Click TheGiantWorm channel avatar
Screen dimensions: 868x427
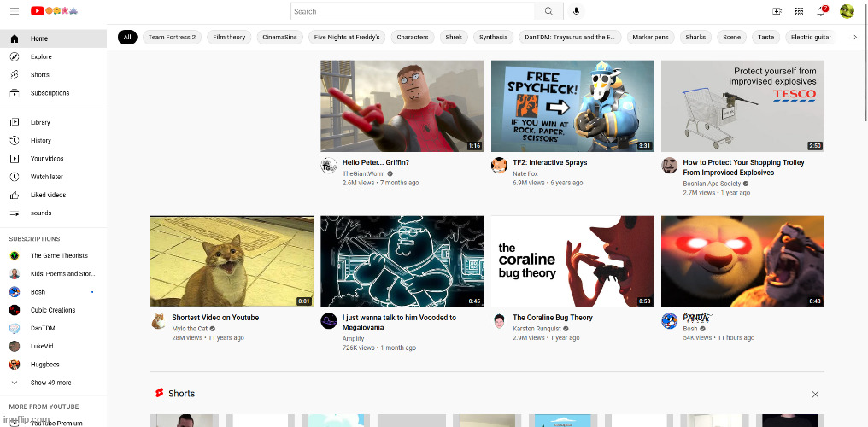point(329,166)
